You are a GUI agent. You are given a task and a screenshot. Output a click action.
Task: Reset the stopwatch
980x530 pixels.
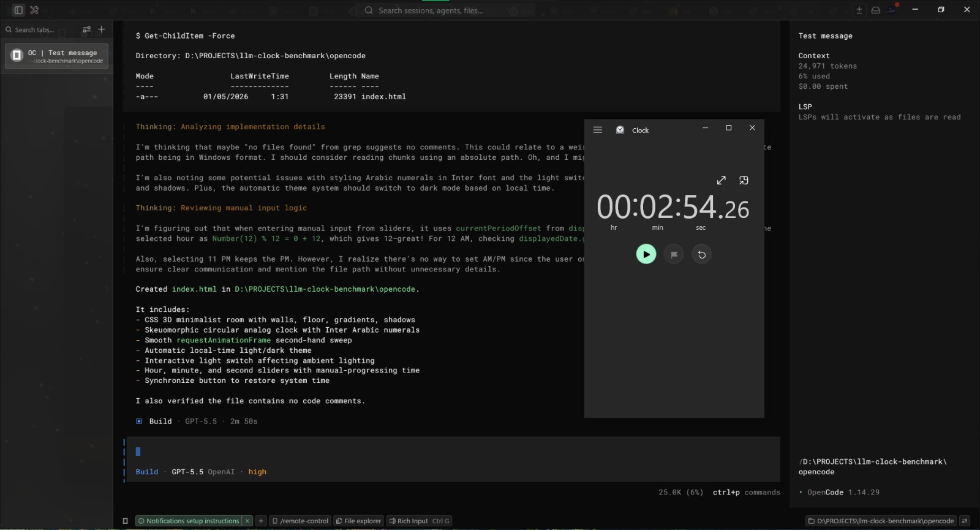coord(702,254)
